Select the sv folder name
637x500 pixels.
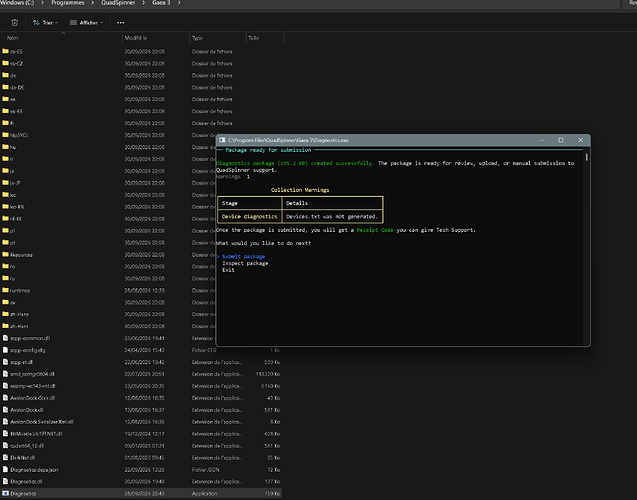(x=13, y=302)
